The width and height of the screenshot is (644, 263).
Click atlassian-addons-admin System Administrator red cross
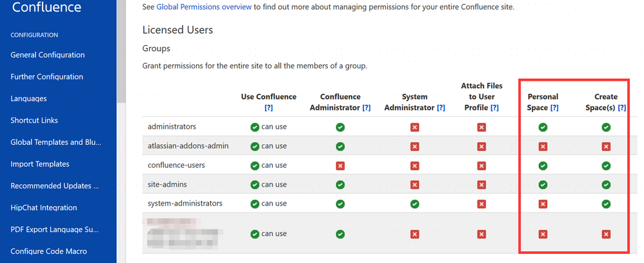pyautogui.click(x=415, y=146)
